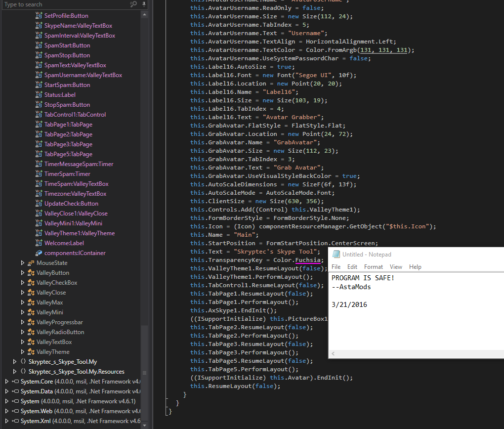Click the SpamStop:Button field icon
The height and width of the screenshot is (429, 504).
[x=39, y=55]
